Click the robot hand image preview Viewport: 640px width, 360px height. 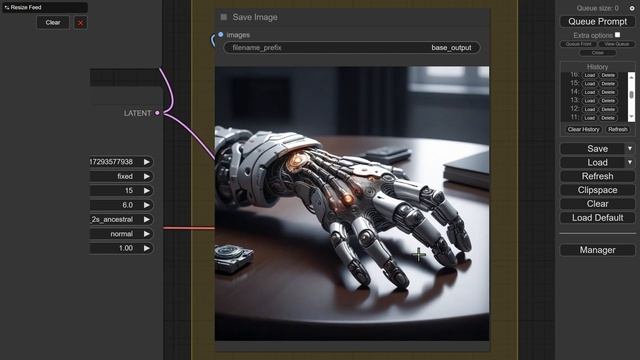point(352,203)
